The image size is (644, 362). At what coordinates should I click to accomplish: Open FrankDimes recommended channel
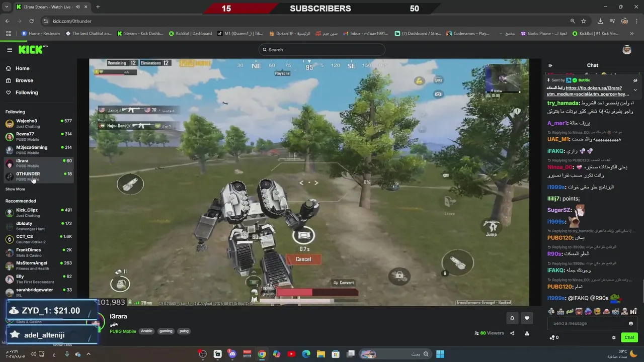pyautogui.click(x=38, y=252)
